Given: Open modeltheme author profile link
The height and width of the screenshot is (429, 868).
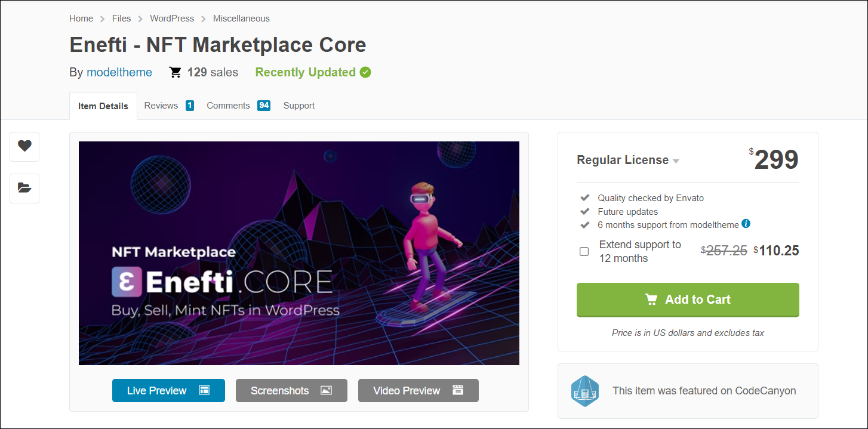Looking at the screenshot, I should pyautogui.click(x=119, y=72).
